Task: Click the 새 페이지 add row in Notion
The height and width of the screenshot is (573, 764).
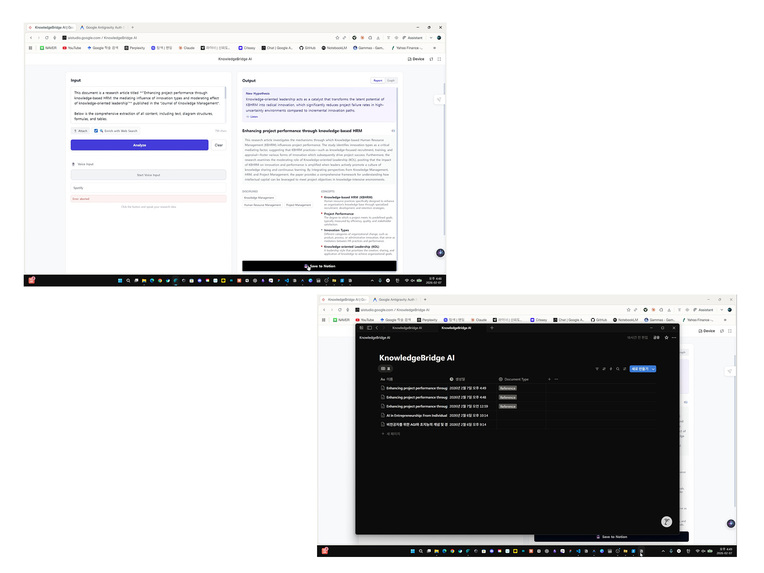Action: pyautogui.click(x=391, y=434)
